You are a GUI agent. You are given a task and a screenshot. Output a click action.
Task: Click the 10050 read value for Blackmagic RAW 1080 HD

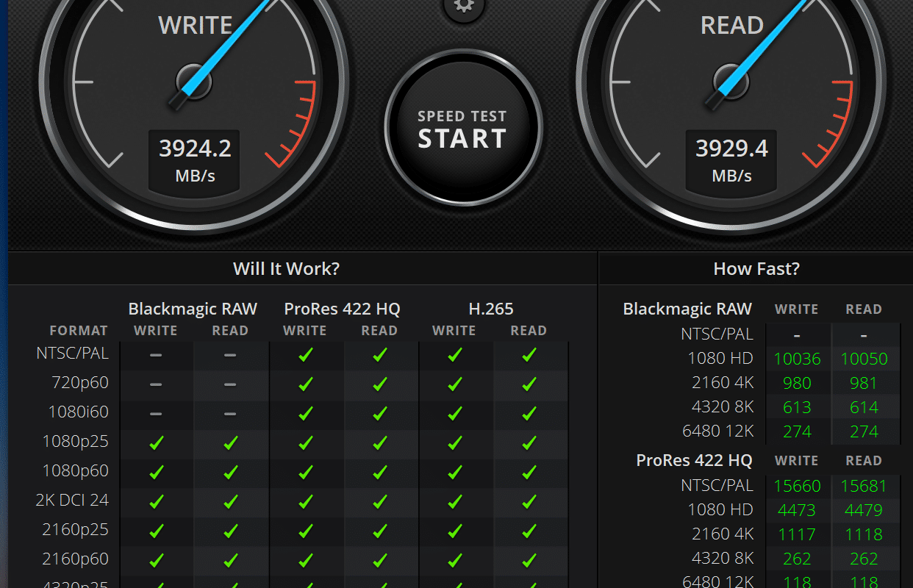click(x=864, y=359)
